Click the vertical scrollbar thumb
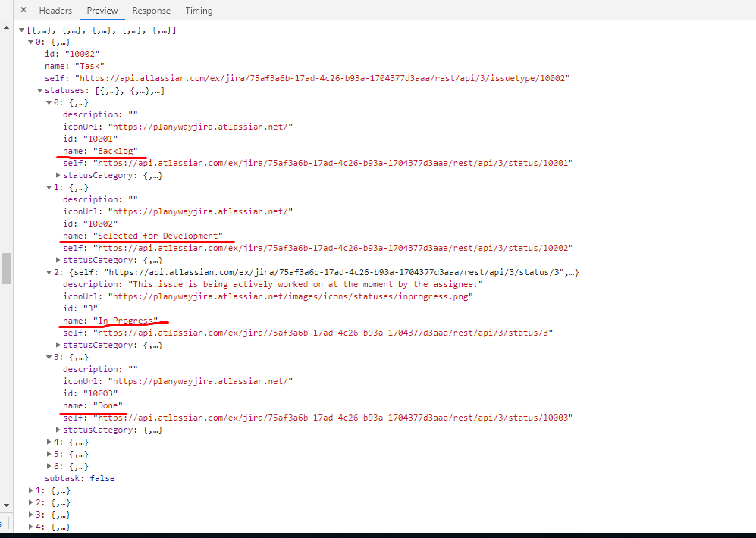The width and height of the screenshot is (756, 538). (x=6, y=268)
